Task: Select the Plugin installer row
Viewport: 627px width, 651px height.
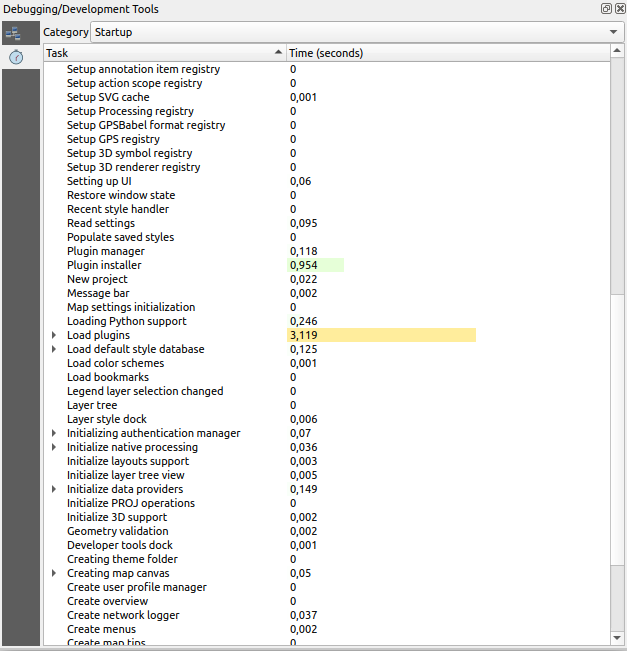Action: 104,265
